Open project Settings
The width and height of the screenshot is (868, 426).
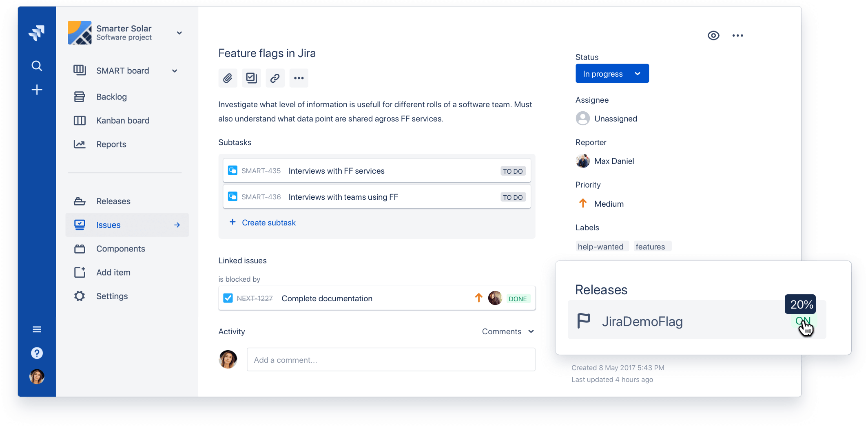point(112,296)
